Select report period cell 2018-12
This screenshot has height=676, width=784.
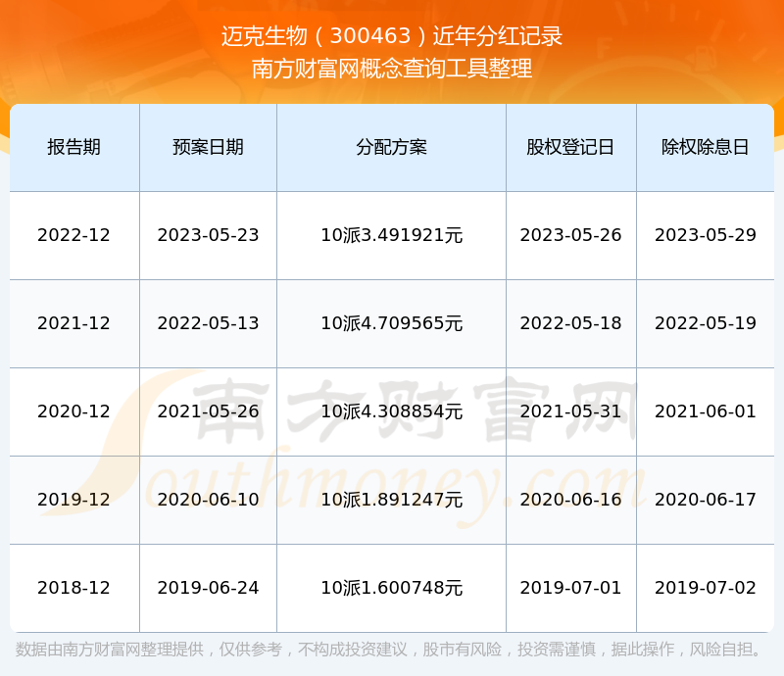click(x=74, y=588)
